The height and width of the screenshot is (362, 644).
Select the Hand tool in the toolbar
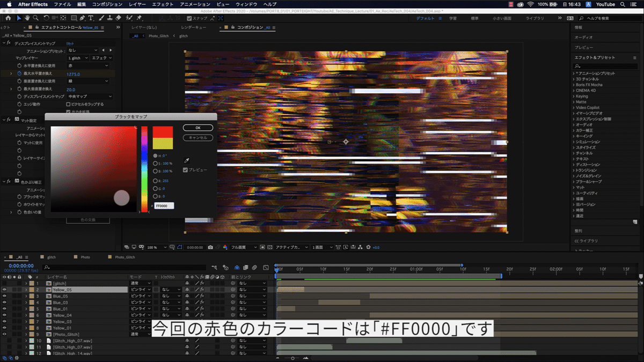pyautogui.click(x=27, y=18)
